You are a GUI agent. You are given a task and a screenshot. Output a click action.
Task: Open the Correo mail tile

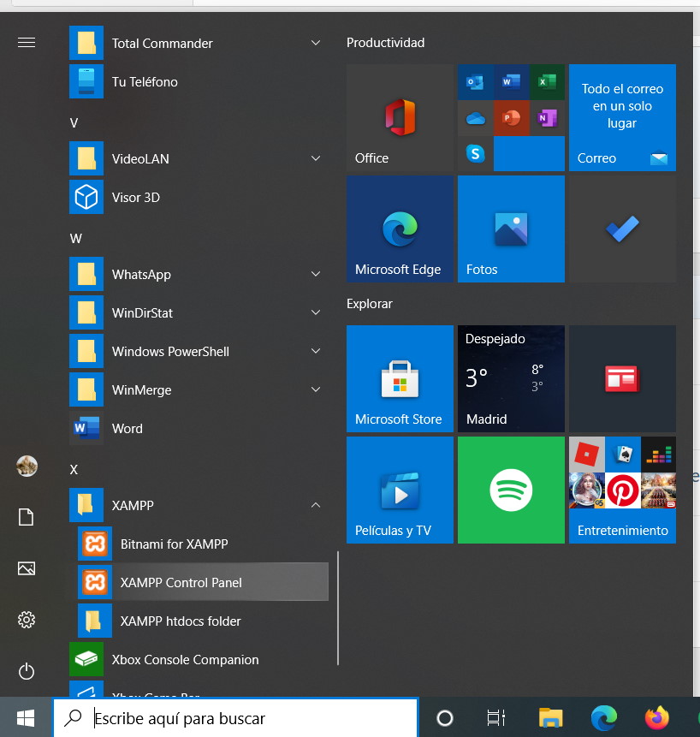tap(622, 117)
